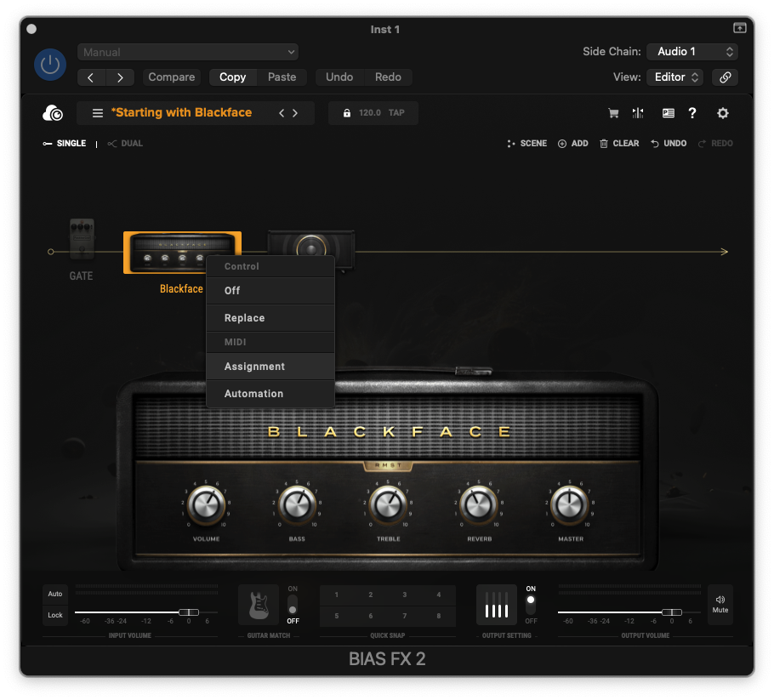
Task: Select Quick Snap slot 2
Action: click(x=371, y=595)
